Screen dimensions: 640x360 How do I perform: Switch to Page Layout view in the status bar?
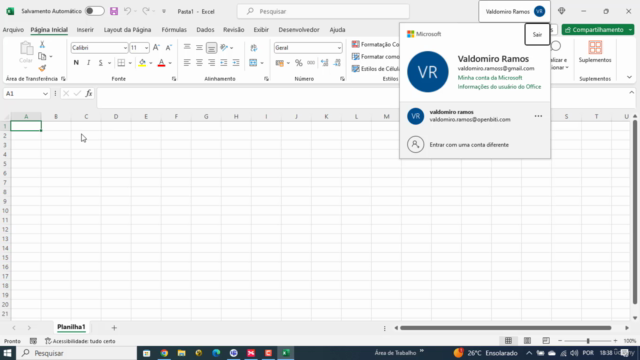(x=527, y=341)
